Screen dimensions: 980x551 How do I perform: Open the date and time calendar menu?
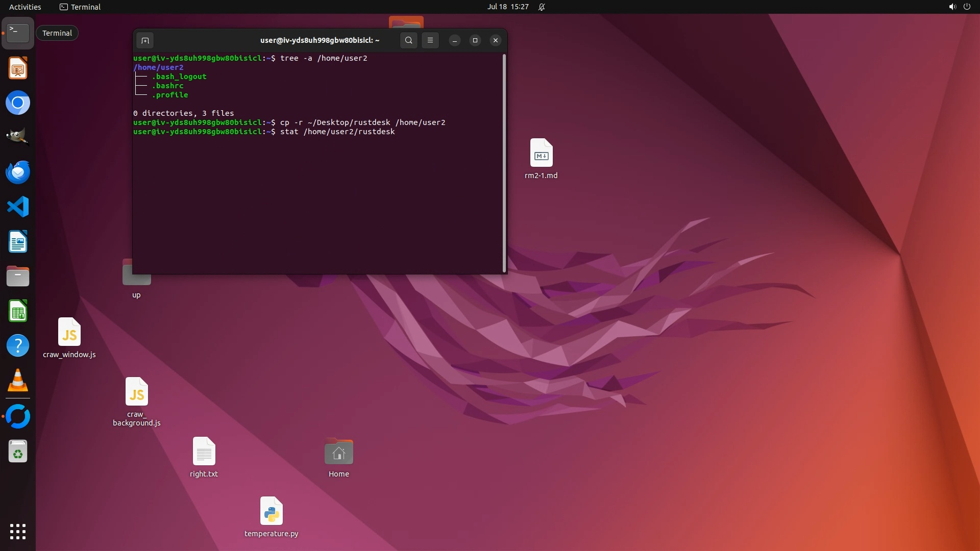coord(507,7)
